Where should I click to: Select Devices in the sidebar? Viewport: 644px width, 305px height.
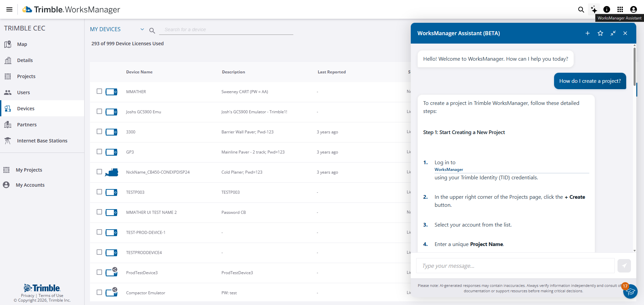pyautogui.click(x=42, y=109)
